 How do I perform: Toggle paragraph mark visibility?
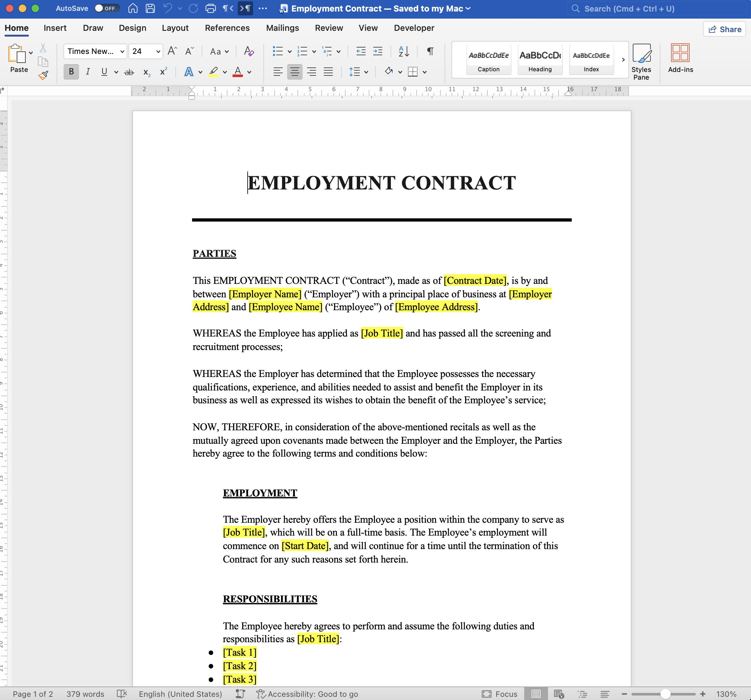pyautogui.click(x=429, y=51)
